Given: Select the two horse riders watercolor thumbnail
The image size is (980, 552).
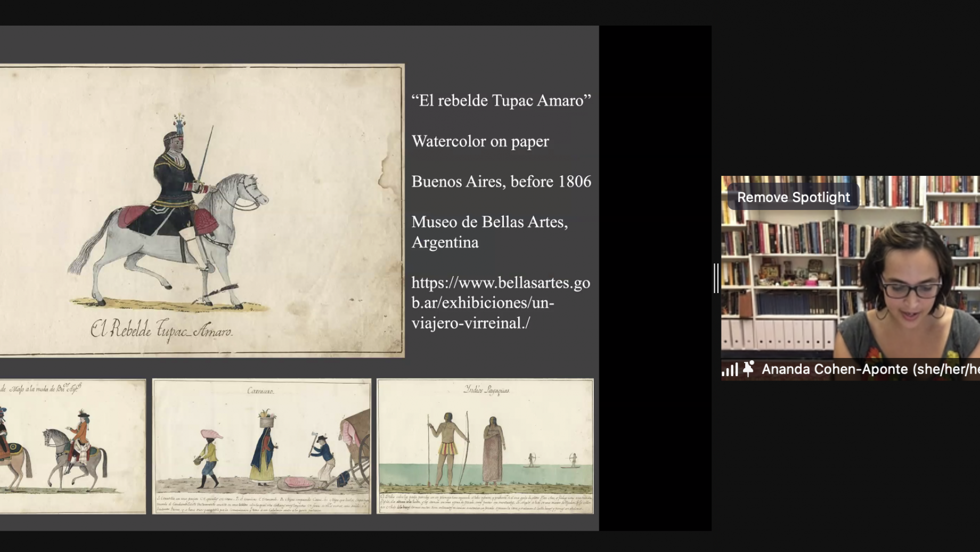Looking at the screenshot, I should (72, 447).
